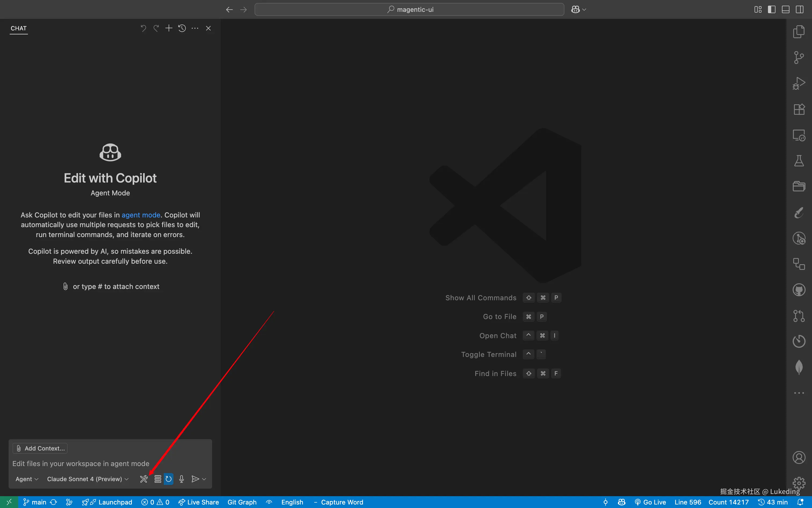812x508 pixels.
Task: Open the timer clock view in activity bar
Action: pyautogui.click(x=799, y=341)
